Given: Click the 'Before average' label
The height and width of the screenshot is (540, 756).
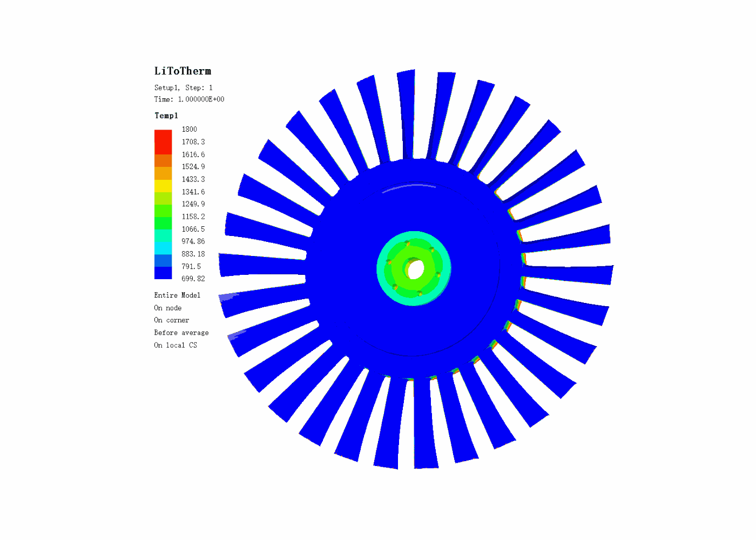Looking at the screenshot, I should pos(181,333).
